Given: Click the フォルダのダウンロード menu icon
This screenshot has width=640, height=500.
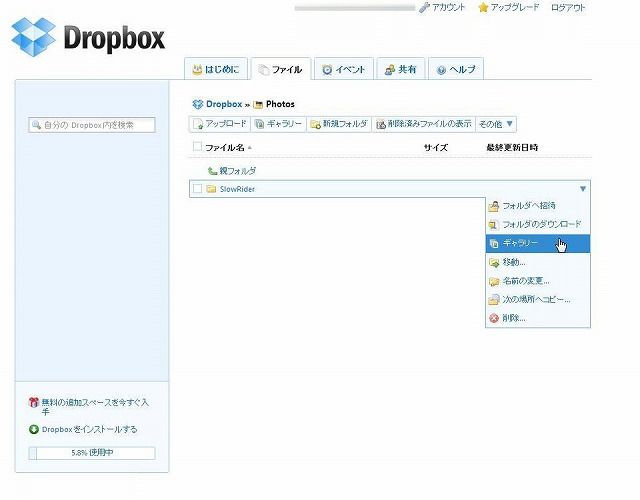Looking at the screenshot, I should coord(493,225).
